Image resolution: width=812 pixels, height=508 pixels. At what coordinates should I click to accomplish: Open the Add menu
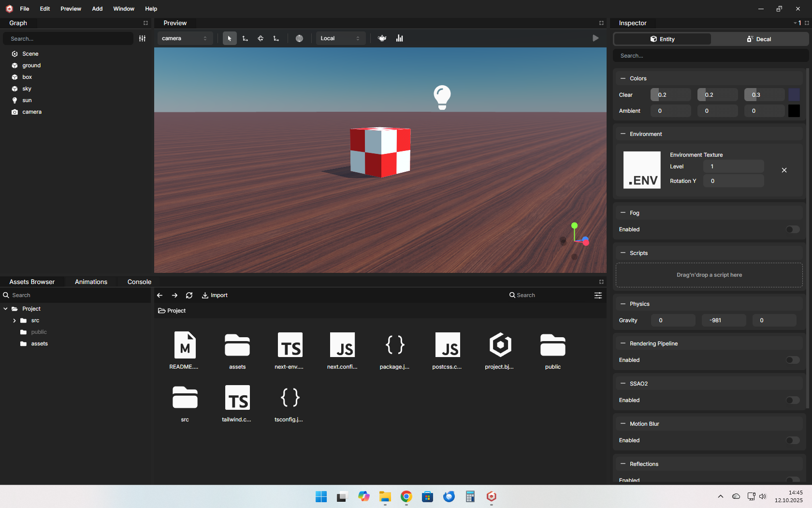click(x=97, y=9)
